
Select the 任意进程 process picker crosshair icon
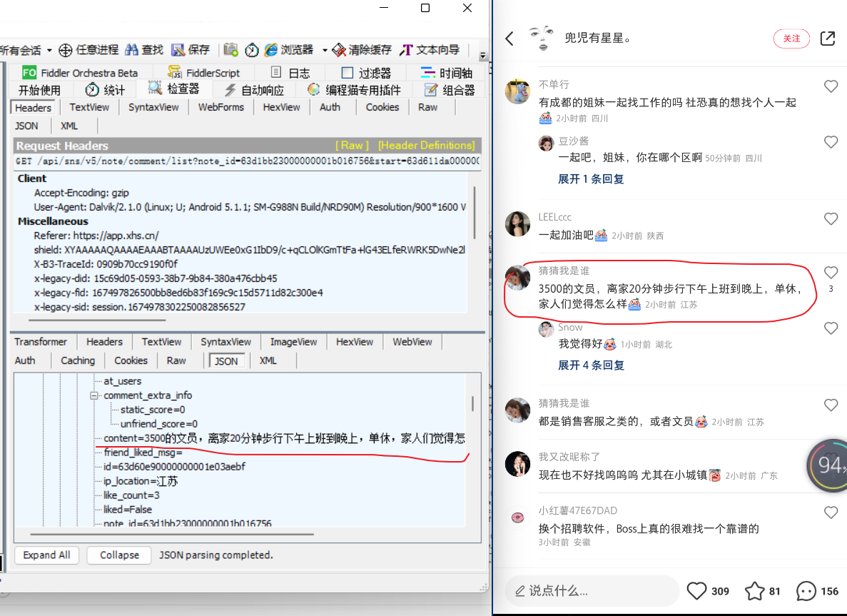(x=65, y=50)
